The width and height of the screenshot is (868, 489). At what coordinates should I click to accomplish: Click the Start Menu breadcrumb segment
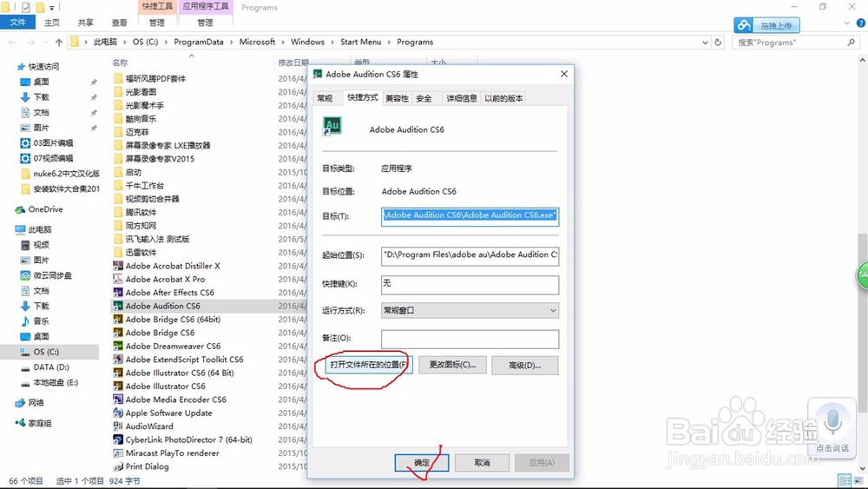(360, 42)
